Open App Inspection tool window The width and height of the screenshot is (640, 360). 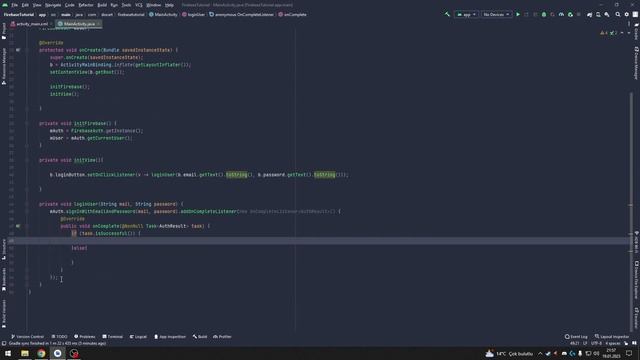coord(170,337)
